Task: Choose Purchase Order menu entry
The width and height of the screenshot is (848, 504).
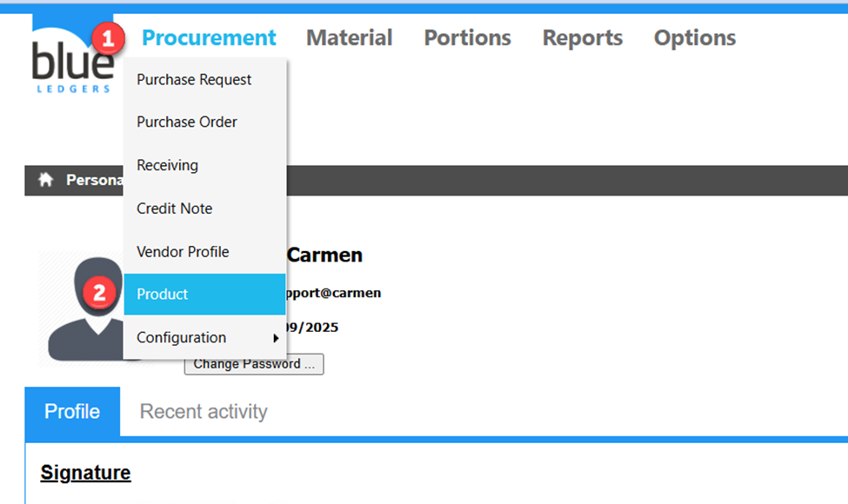Action: click(187, 123)
